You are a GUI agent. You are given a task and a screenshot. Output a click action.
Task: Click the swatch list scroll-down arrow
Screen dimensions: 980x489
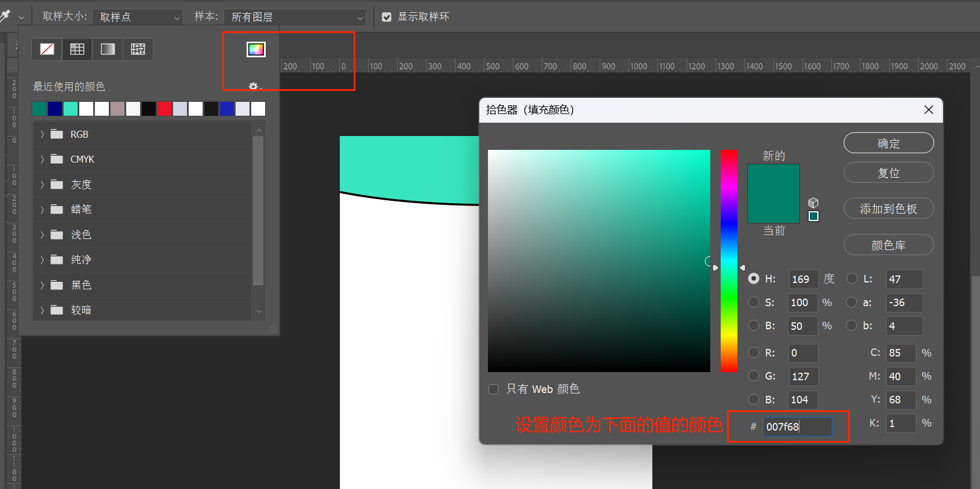pos(258,311)
